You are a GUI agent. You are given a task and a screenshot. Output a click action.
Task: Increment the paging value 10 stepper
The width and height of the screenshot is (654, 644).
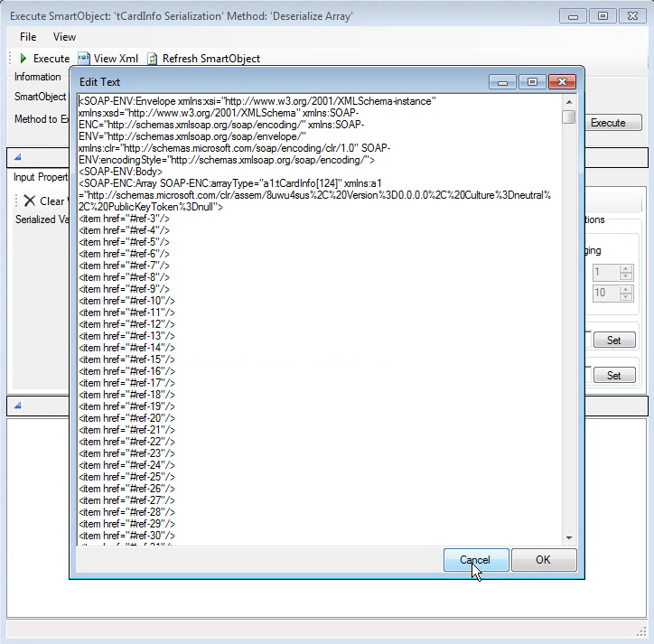[x=625, y=289]
